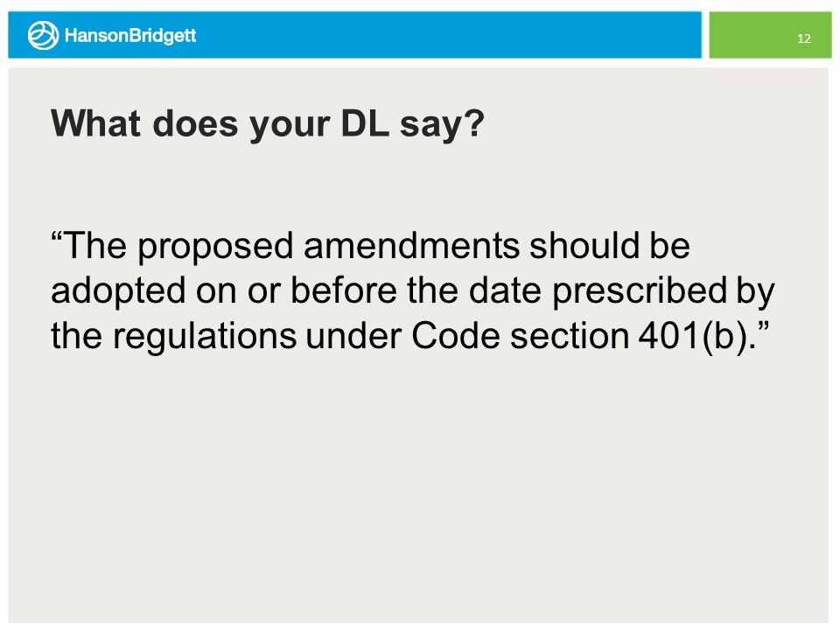The width and height of the screenshot is (840, 630).
Task: Select the text "Code section"
Action: (520, 336)
